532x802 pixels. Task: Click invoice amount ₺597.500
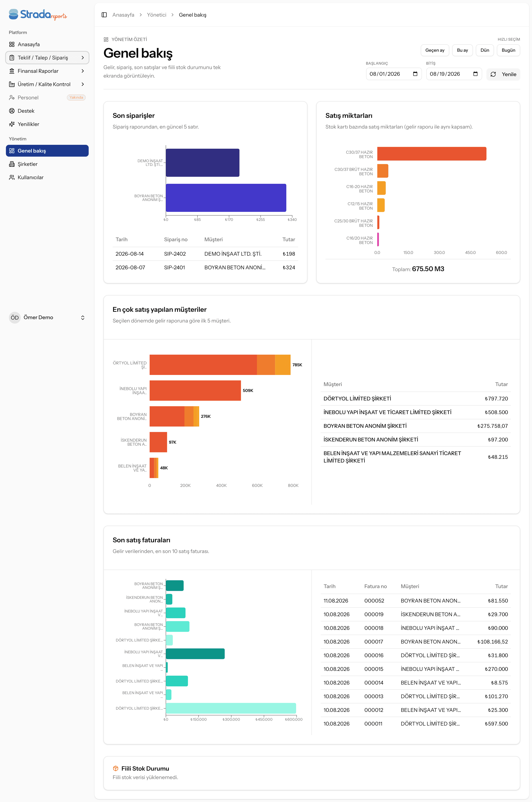coord(496,724)
